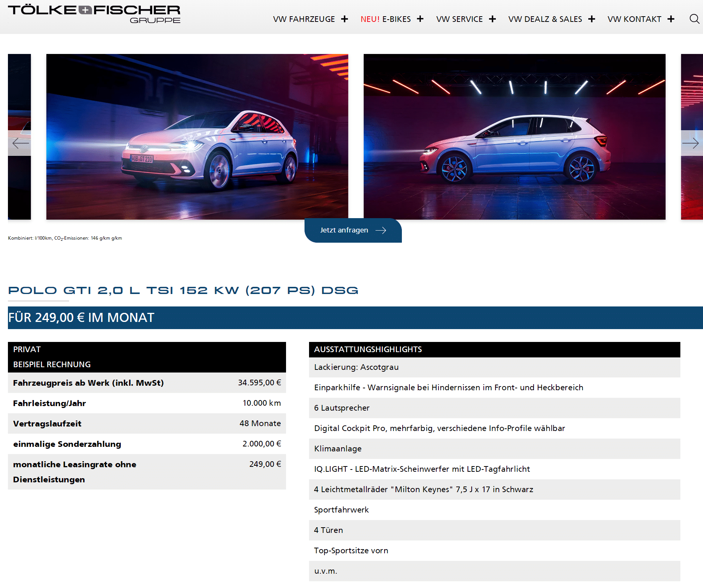Viewport: 703px width, 588px height.
Task: Select the 6 Lautsprecher row
Action: click(x=495, y=408)
